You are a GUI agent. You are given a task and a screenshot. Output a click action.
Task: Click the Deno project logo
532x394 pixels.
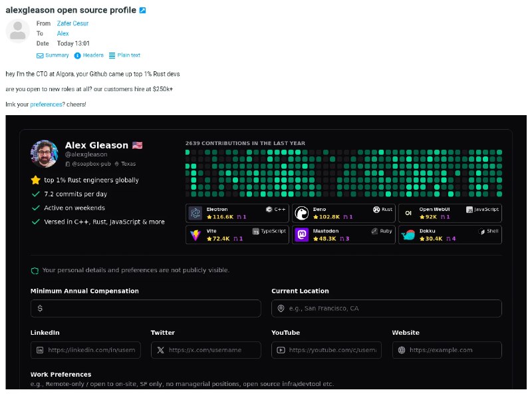coord(302,213)
